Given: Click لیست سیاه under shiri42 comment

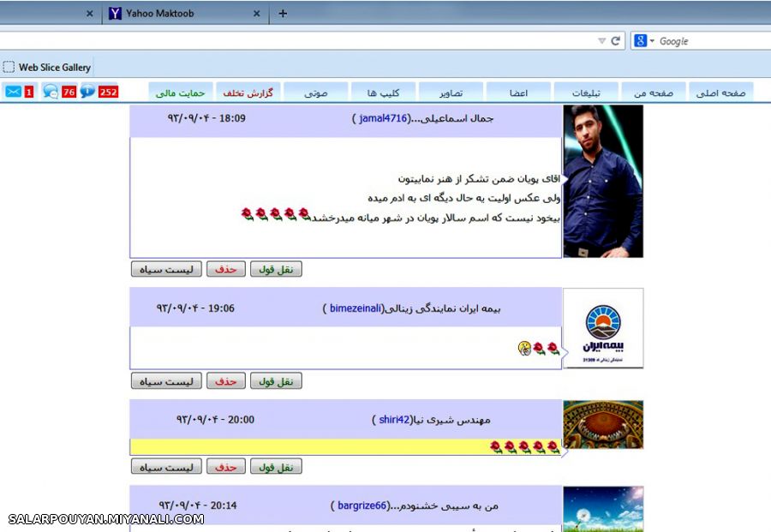Looking at the screenshot, I should [x=166, y=467].
